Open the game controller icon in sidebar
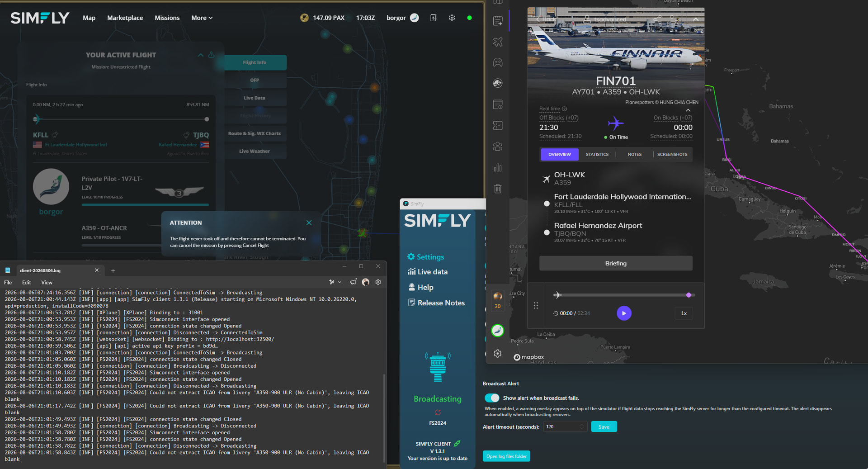Image resolution: width=868 pixels, height=469 pixels. [x=498, y=62]
